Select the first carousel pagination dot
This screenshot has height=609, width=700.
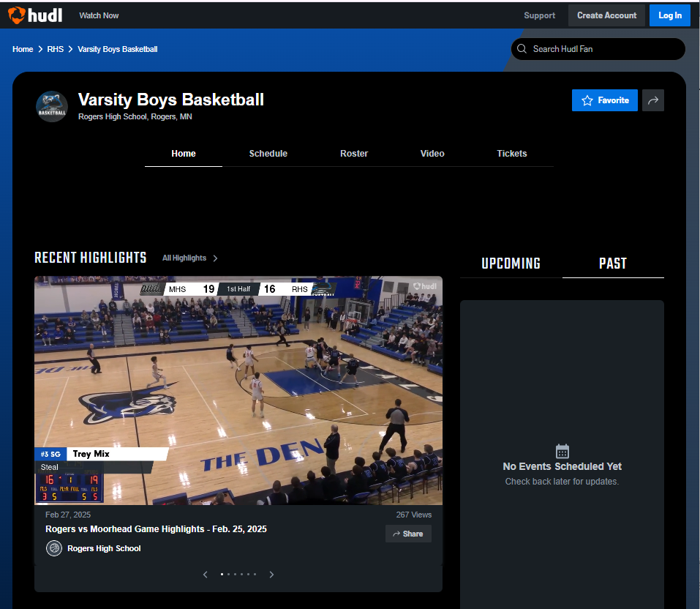pyautogui.click(x=222, y=575)
